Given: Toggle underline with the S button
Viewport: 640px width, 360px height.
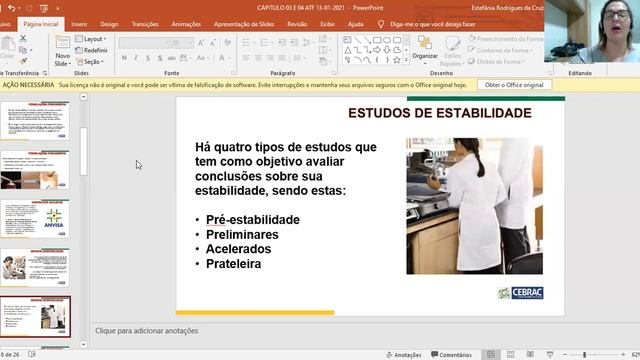Looking at the screenshot, I should click(148, 58).
